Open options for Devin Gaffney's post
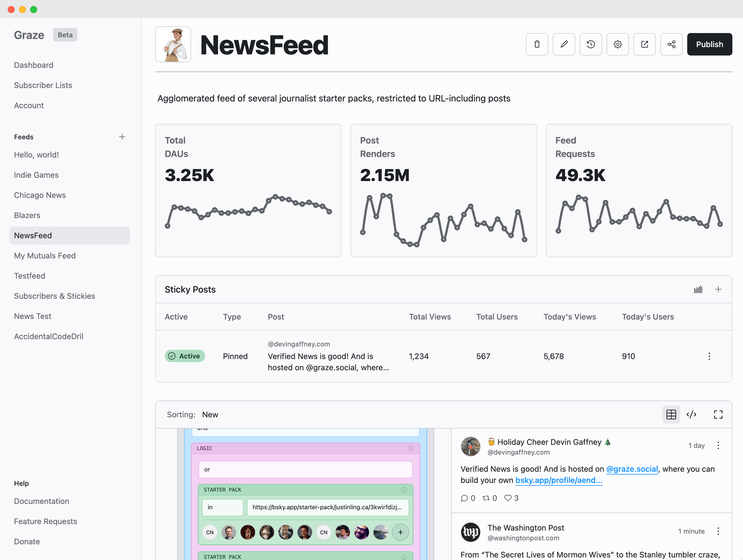This screenshot has width=743, height=560. [x=718, y=445]
